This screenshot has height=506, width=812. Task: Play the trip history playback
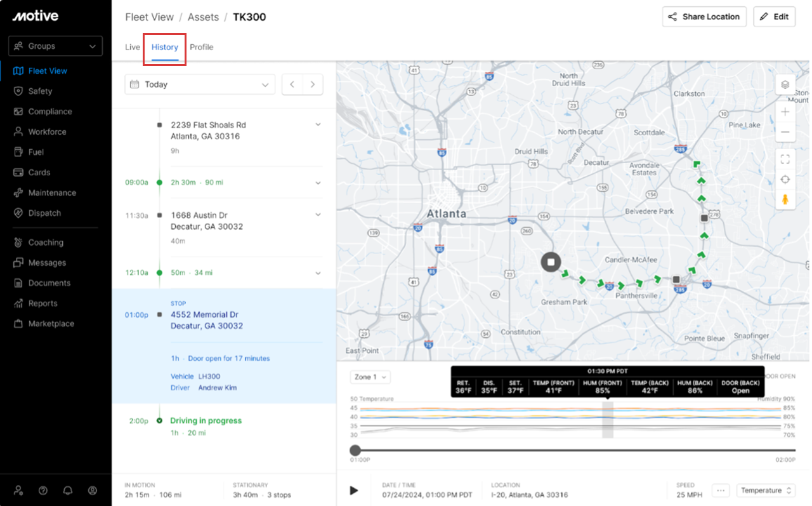pos(354,490)
